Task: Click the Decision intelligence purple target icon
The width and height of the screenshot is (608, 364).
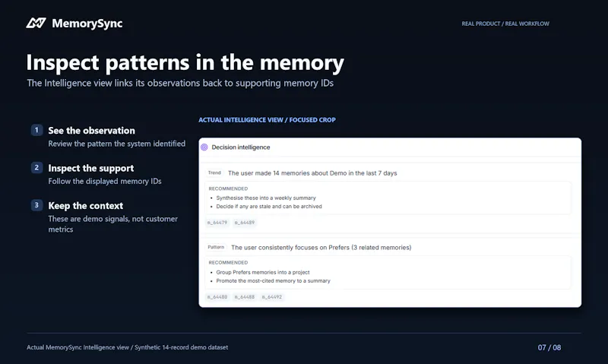Action: point(204,147)
